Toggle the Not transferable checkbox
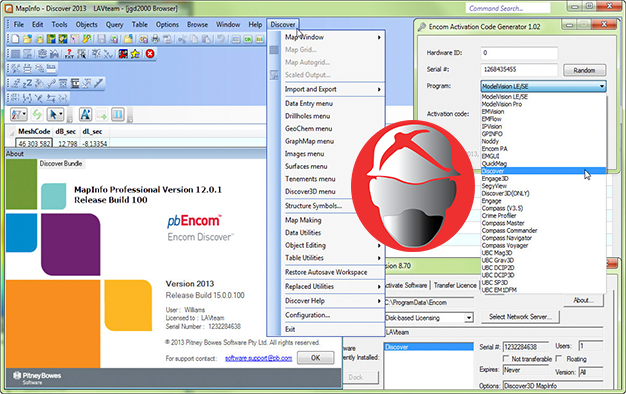 (506, 358)
